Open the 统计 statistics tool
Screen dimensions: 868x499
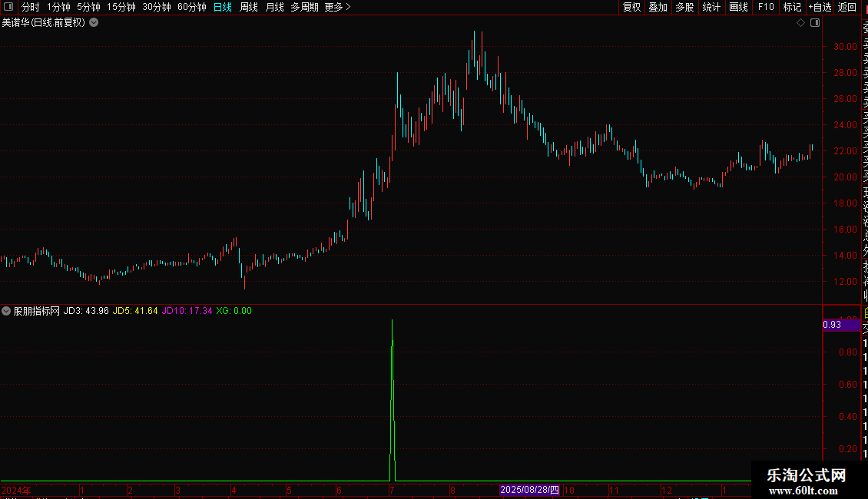pyautogui.click(x=711, y=7)
